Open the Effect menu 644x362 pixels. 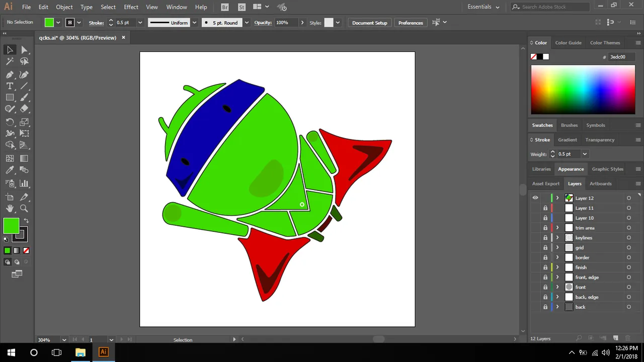[x=131, y=7]
